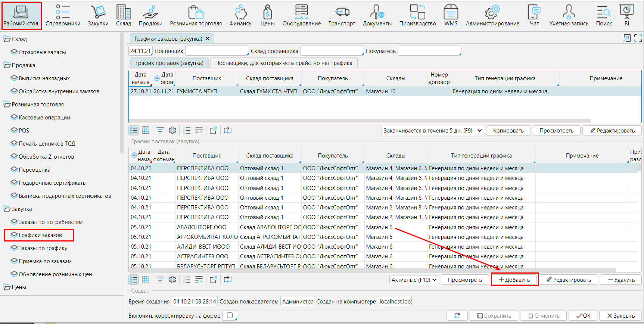Click the refresh icon button near Сохранить

[x=457, y=316]
